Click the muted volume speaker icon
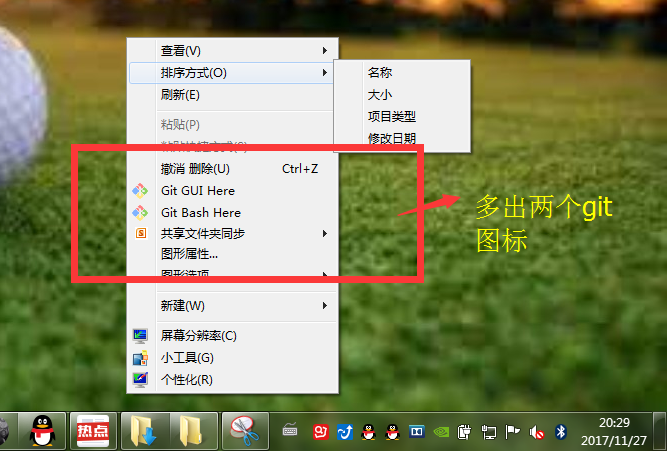This screenshot has width=667, height=451. pyautogui.click(x=536, y=433)
